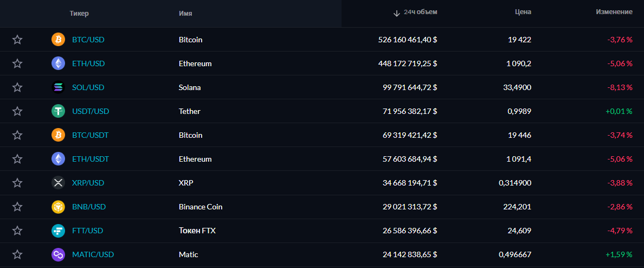Click the Matic coin icon

click(58, 254)
